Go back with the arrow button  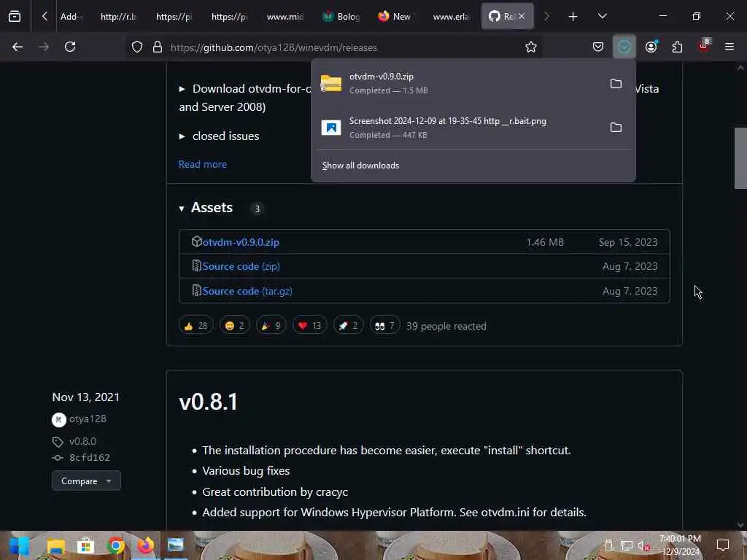coord(18,47)
